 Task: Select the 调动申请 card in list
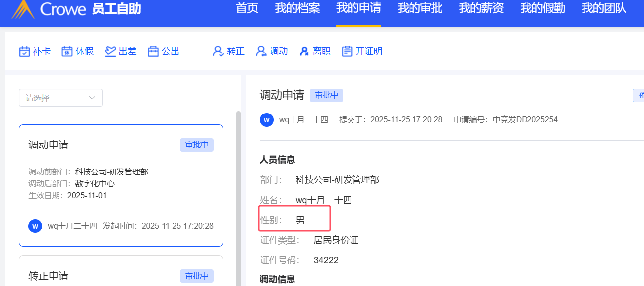tap(121, 185)
